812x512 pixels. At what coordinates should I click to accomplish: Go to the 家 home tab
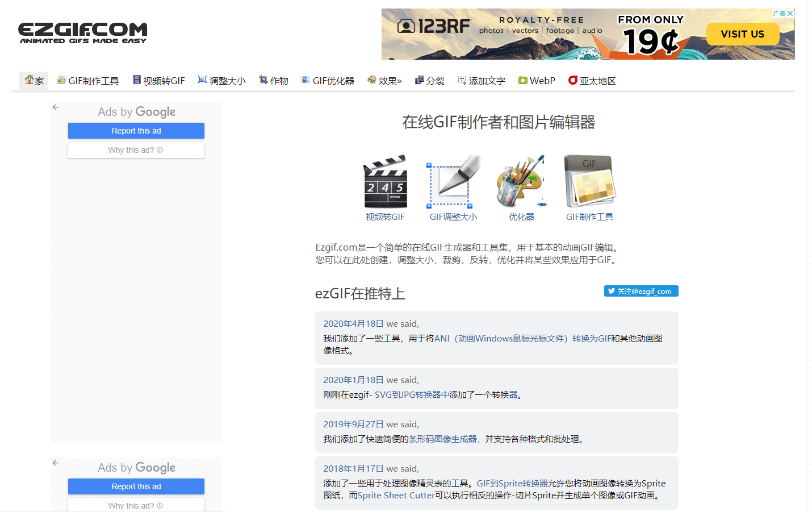34,81
